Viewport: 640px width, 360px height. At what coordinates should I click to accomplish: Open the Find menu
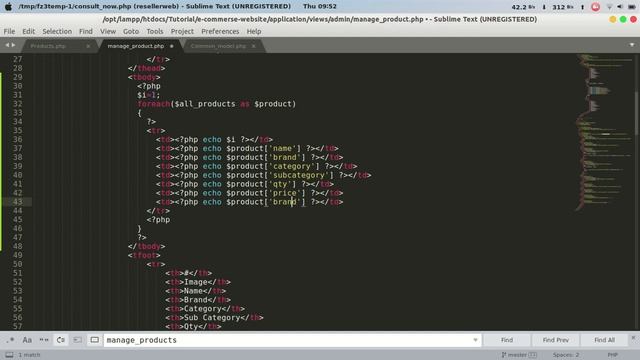tap(86, 31)
